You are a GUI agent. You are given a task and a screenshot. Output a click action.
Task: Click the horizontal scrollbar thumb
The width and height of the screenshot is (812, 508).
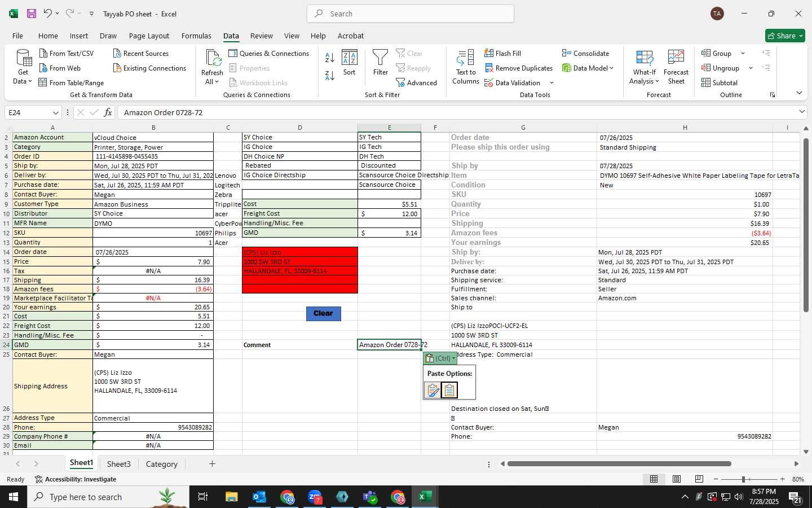tap(619, 464)
